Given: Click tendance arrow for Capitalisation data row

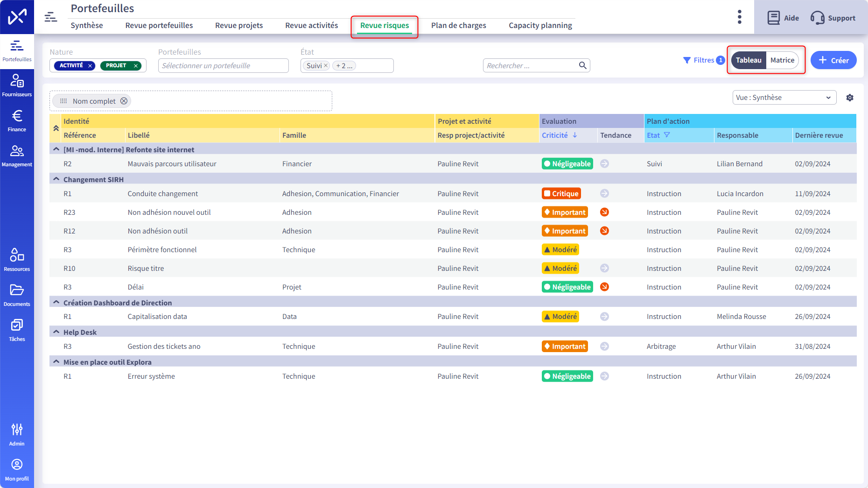Looking at the screenshot, I should pyautogui.click(x=604, y=317).
